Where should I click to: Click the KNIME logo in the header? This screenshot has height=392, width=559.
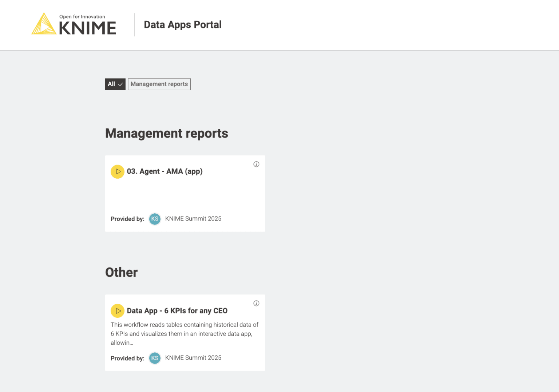[x=74, y=24]
